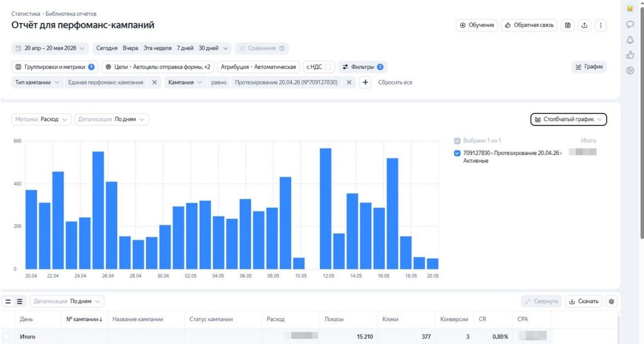Open the table's Детализация По дням dropdown
This screenshot has height=344, width=644.
pyautogui.click(x=67, y=301)
